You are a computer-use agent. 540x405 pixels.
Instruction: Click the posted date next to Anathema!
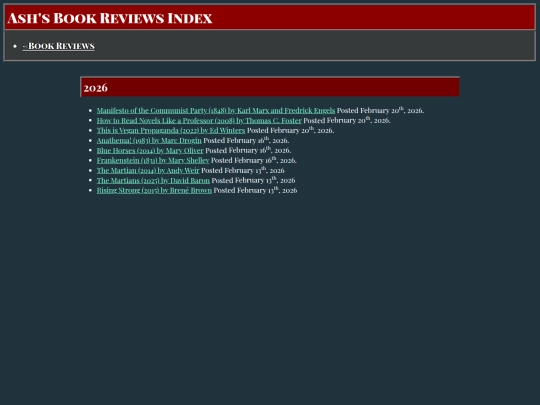[246, 140]
